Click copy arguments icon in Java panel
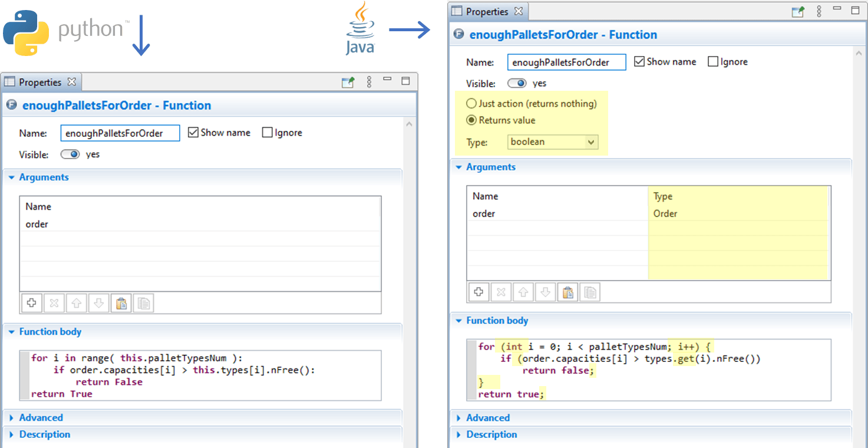868x448 pixels. pos(590,292)
